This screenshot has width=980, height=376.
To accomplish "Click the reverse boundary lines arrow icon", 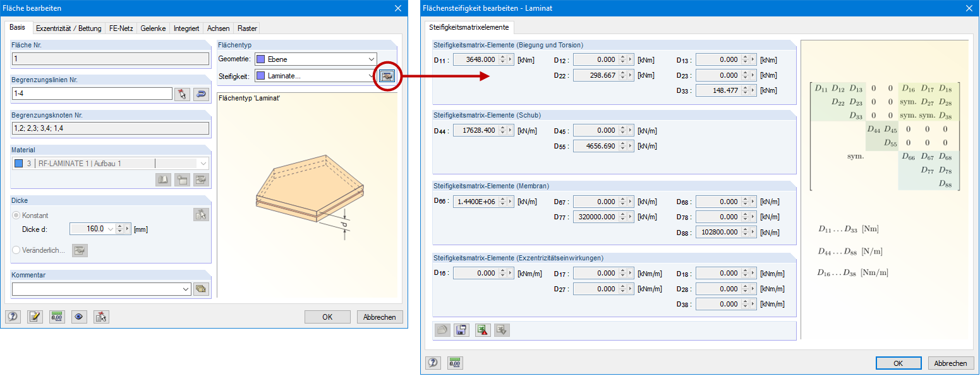I will [x=201, y=94].
